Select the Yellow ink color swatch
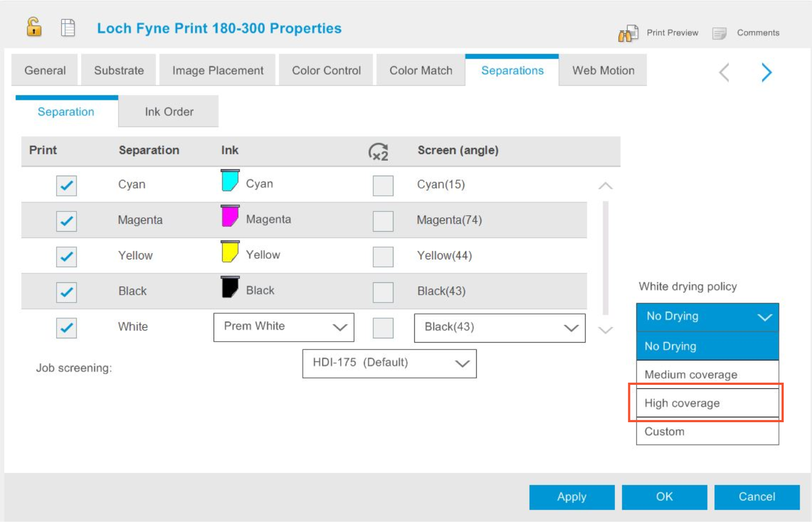812x522 pixels. click(230, 252)
